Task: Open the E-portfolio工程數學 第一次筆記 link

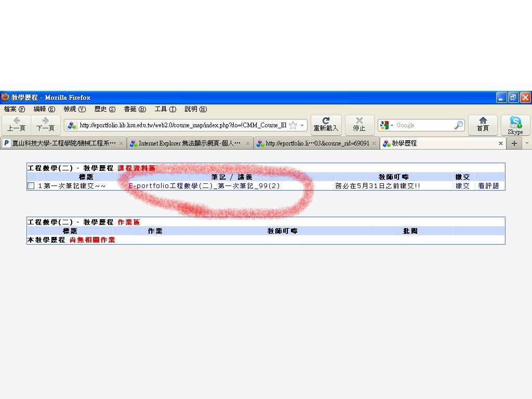Action: tap(204, 186)
